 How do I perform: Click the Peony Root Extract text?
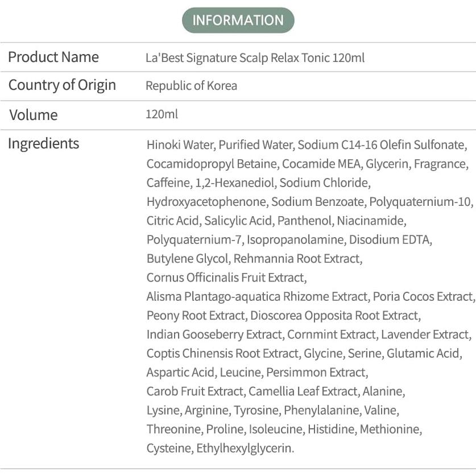coord(196,316)
